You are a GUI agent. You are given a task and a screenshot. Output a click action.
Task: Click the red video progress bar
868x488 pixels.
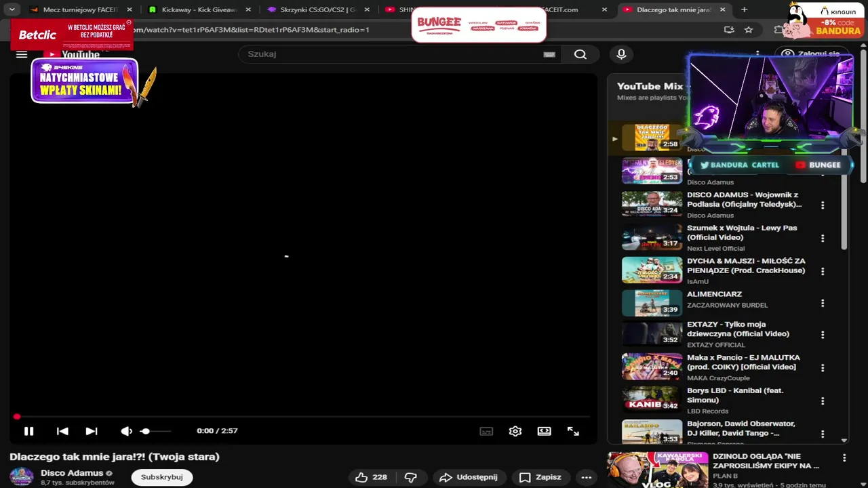click(302, 417)
